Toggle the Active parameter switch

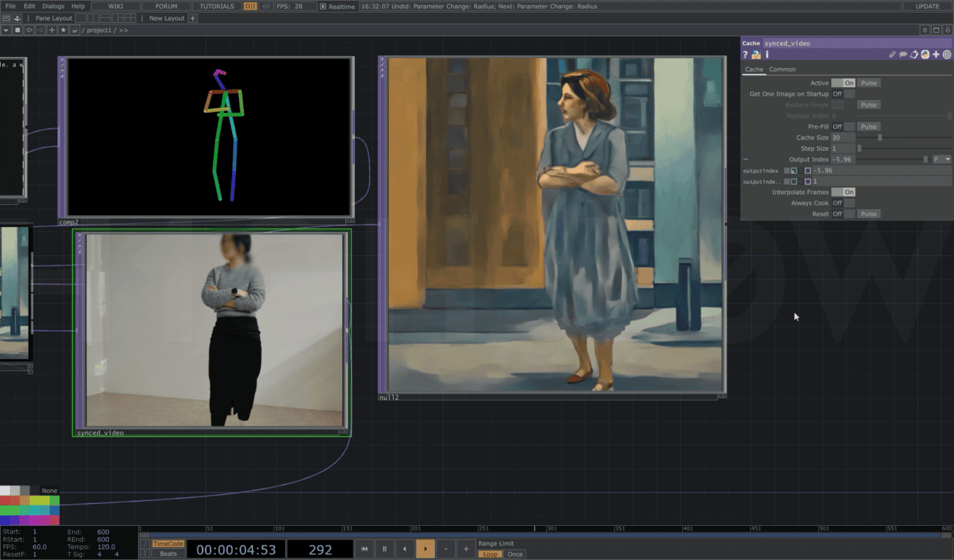pos(843,83)
